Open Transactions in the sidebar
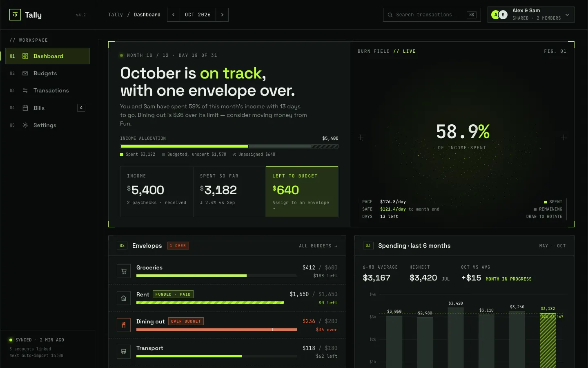 48,90
